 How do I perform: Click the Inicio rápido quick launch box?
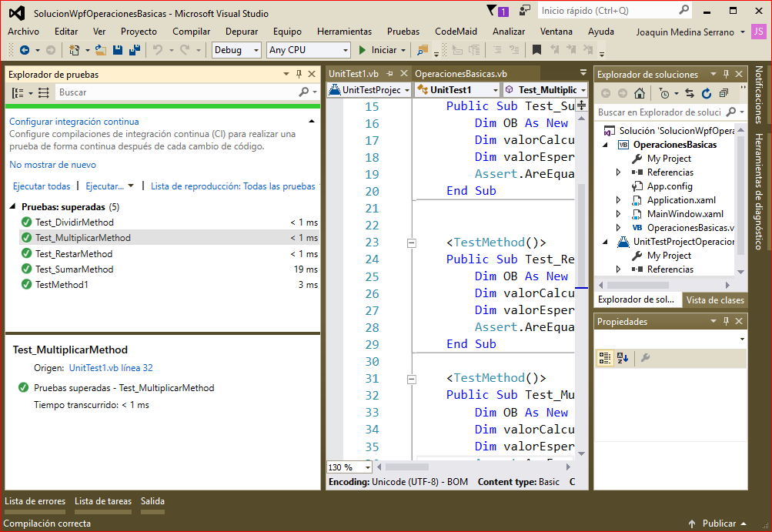(610, 10)
